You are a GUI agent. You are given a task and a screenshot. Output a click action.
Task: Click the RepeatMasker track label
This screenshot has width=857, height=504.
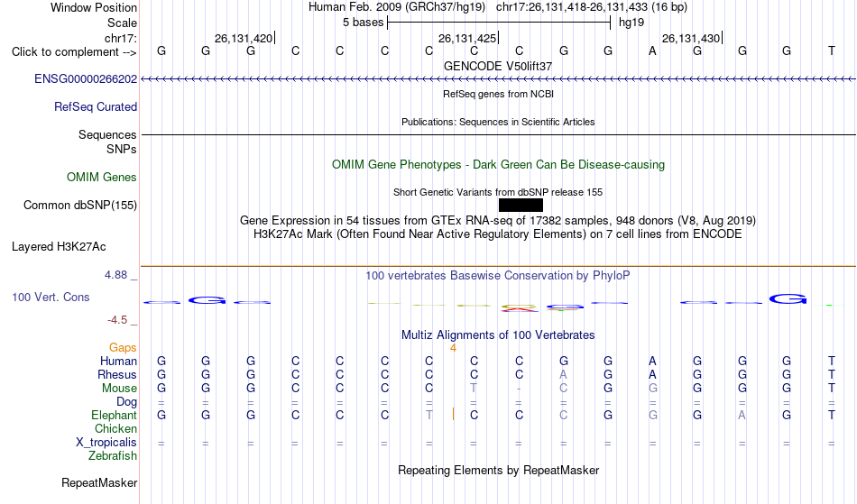click(x=99, y=482)
